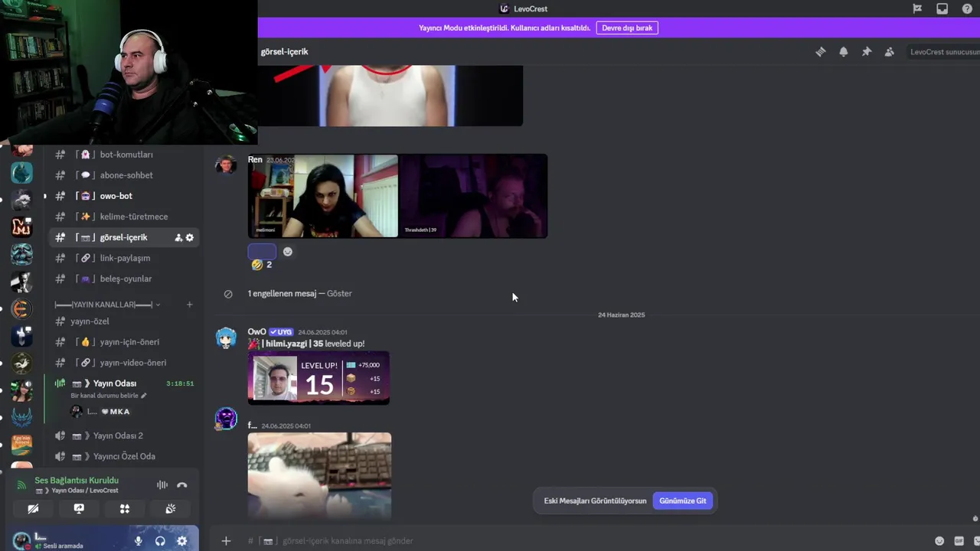Open the quests flag icon in title bar
The height and width of the screenshot is (551, 980).
[917, 9]
